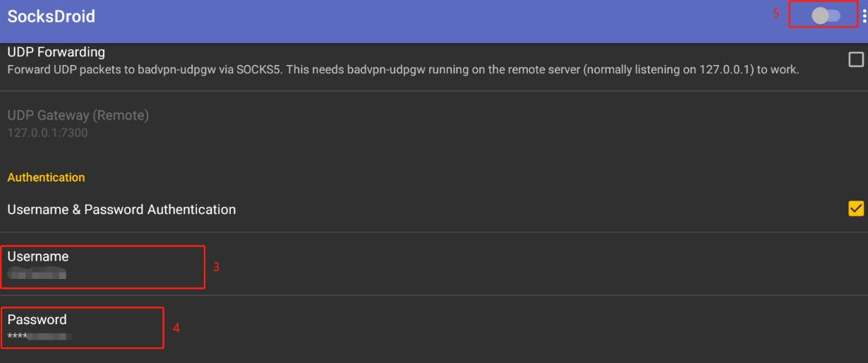Screen dimensions: 868x363
Task: Click the blurred username value
Action: (x=37, y=273)
